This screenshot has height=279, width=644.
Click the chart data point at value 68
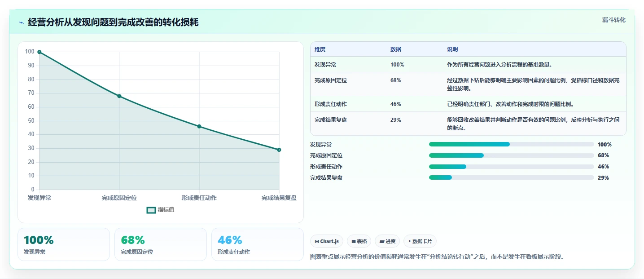pos(119,96)
